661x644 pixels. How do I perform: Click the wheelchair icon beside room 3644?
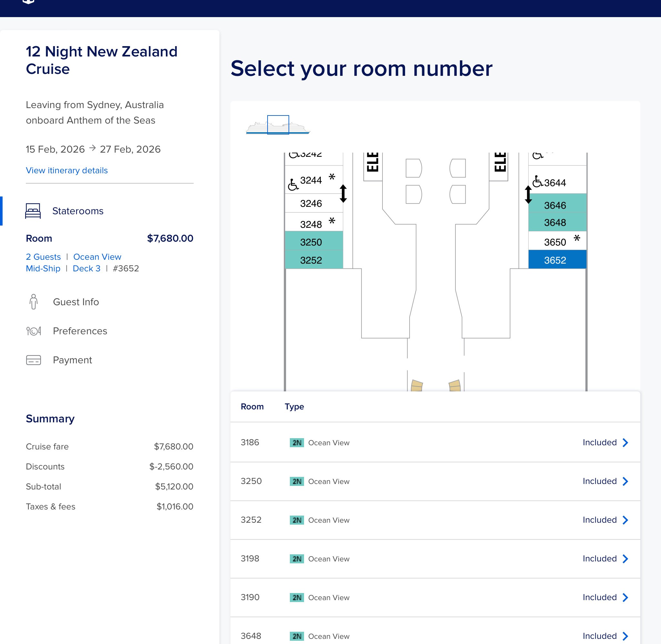537,181
